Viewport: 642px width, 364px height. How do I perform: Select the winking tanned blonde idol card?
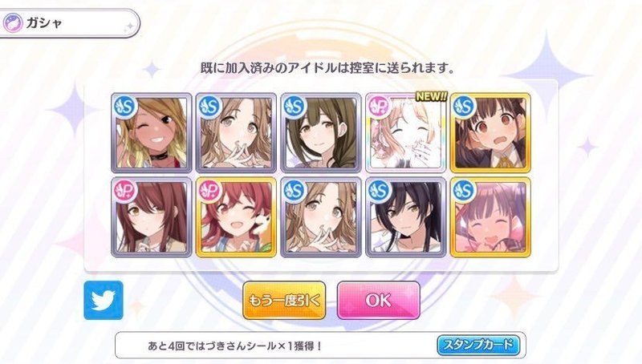point(152,133)
